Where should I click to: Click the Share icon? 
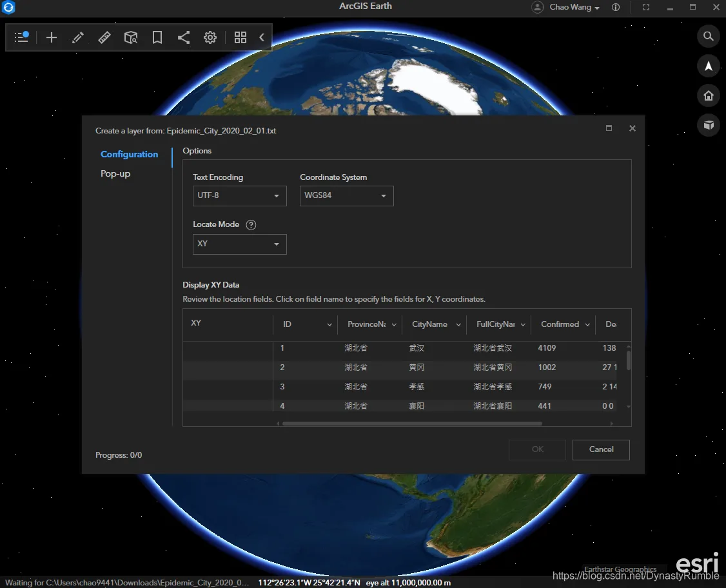tap(184, 37)
